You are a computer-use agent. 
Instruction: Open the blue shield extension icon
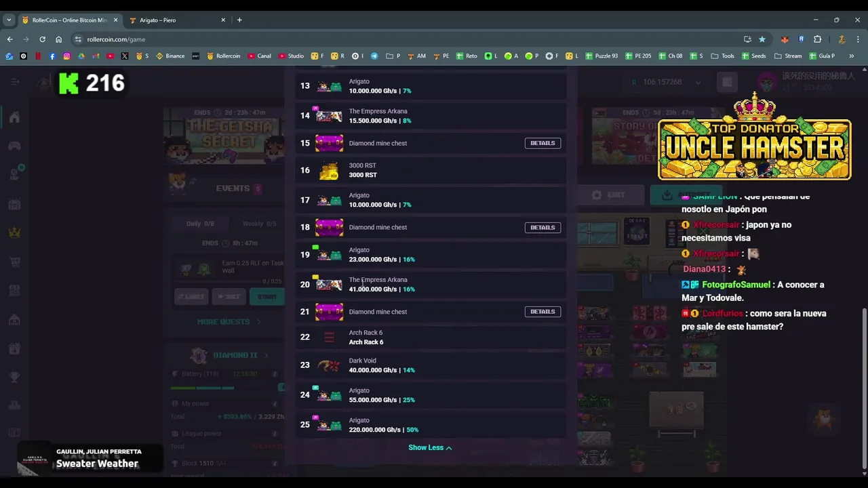coord(802,39)
